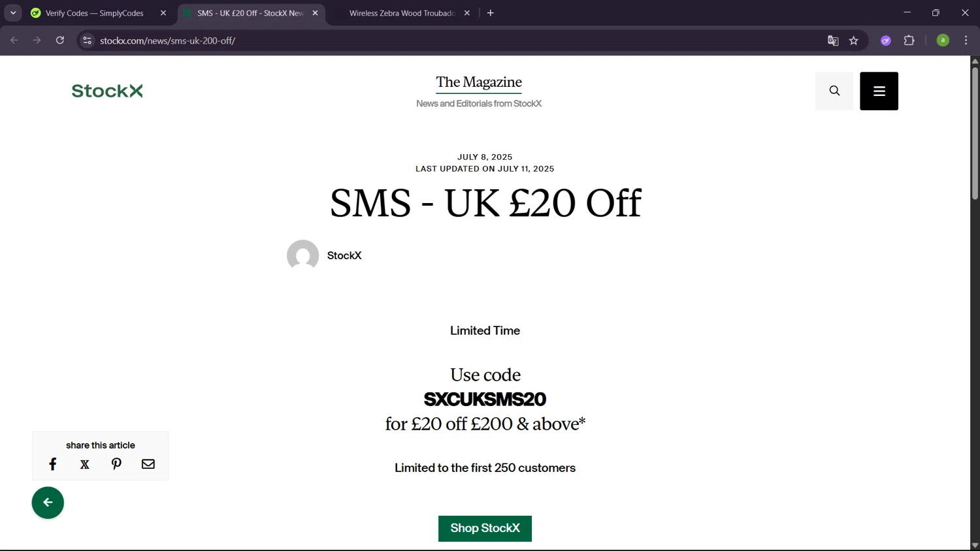Open the magazine search icon

point(834,91)
